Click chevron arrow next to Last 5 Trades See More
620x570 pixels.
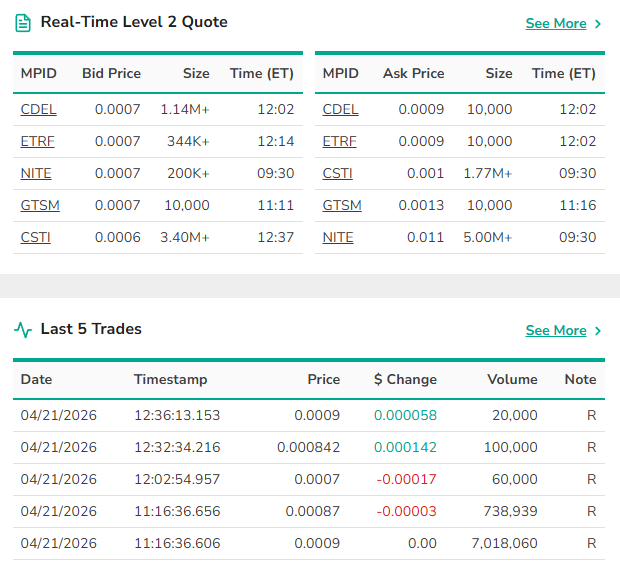598,330
